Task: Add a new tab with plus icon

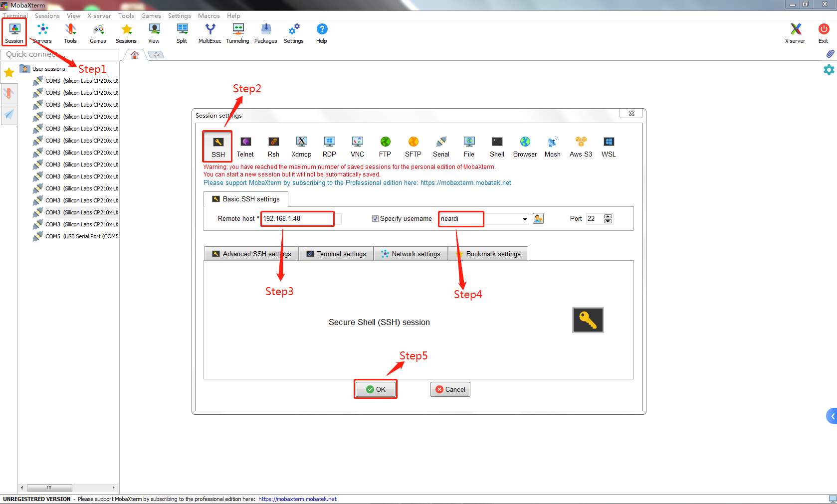Action: pyautogui.click(x=156, y=55)
